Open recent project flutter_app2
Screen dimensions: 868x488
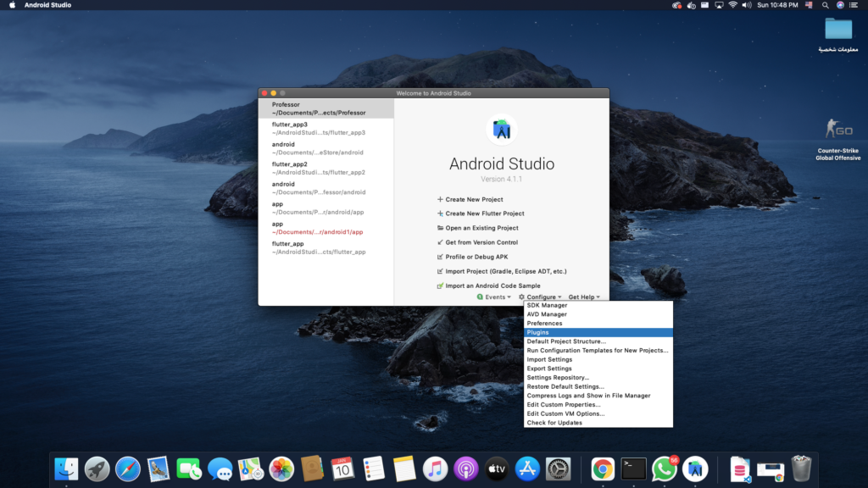pyautogui.click(x=326, y=169)
